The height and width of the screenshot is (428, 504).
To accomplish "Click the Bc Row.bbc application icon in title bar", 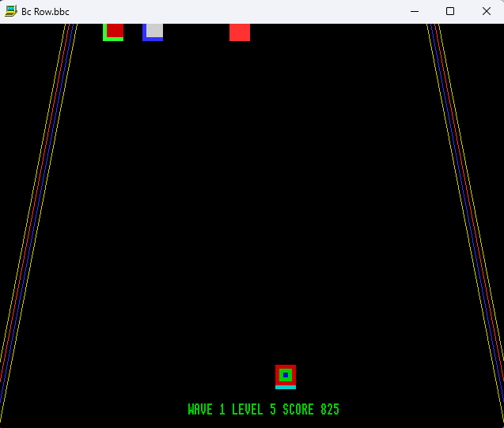I will [11, 11].
